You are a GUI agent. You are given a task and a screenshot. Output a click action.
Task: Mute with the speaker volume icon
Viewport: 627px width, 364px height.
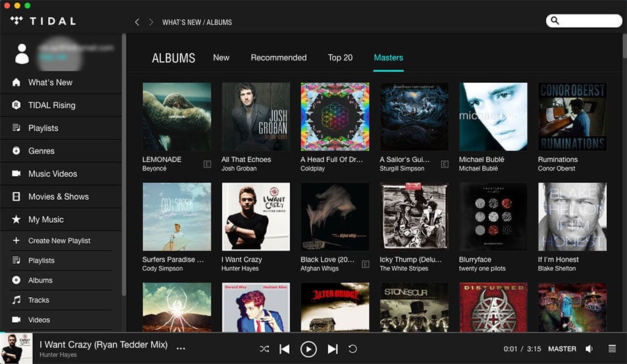[589, 349]
